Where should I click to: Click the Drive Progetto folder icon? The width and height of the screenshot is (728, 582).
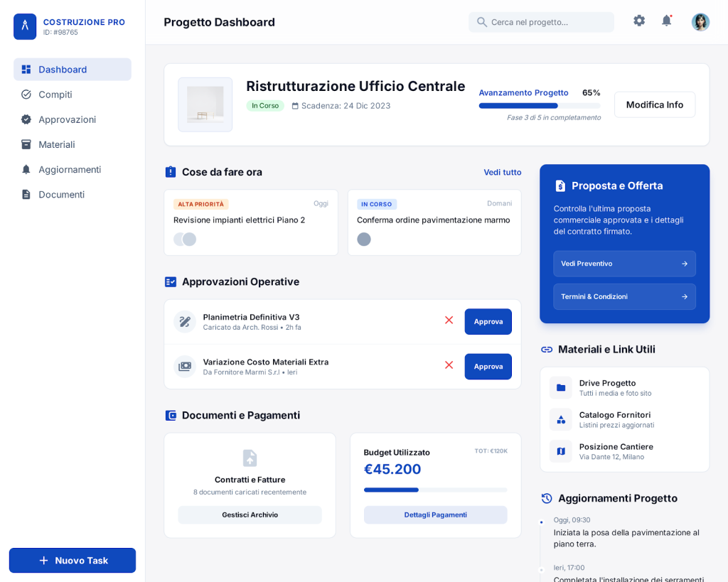(x=561, y=388)
